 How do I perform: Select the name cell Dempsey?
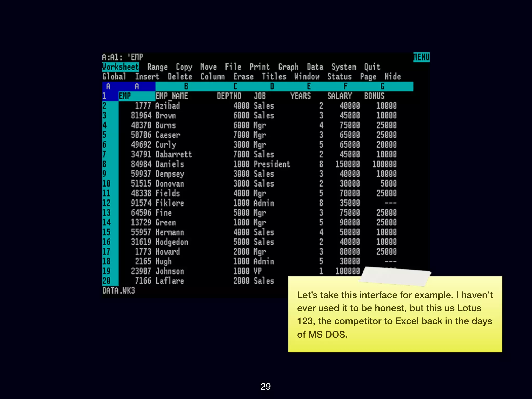[x=170, y=174]
